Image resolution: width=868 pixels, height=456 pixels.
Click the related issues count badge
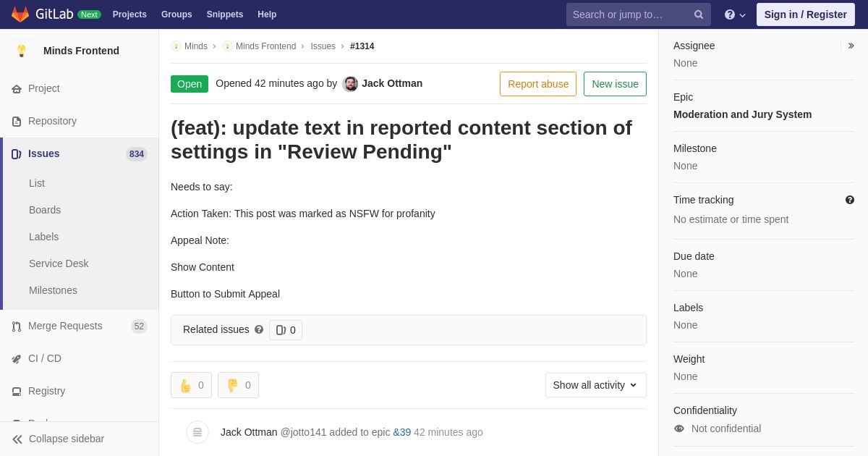(x=286, y=330)
